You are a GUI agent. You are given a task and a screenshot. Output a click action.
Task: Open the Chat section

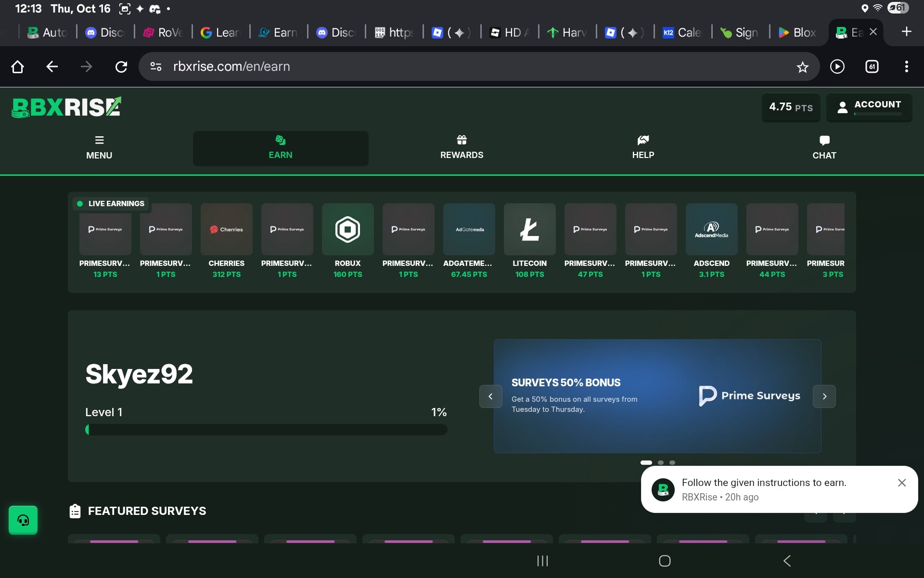(824, 148)
